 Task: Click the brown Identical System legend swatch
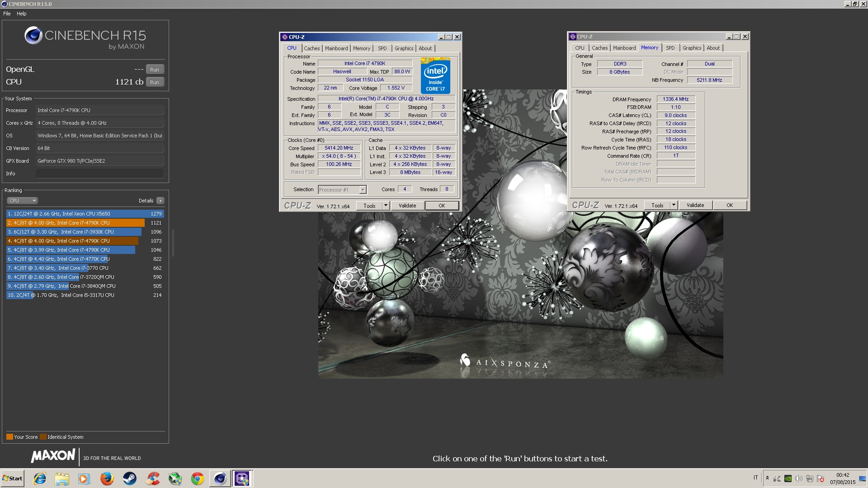pos(43,437)
